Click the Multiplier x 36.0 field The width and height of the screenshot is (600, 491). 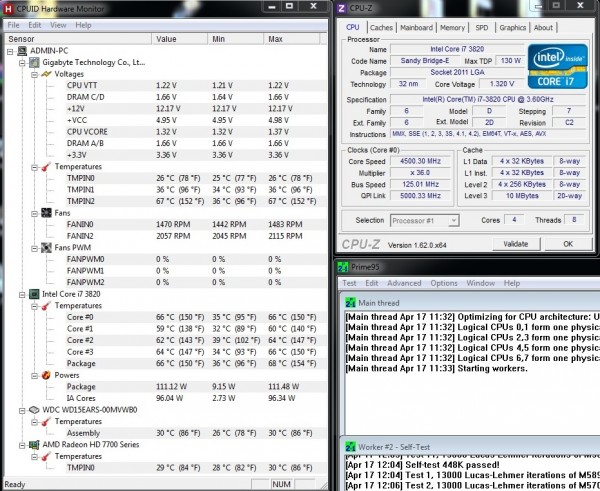coord(420,173)
